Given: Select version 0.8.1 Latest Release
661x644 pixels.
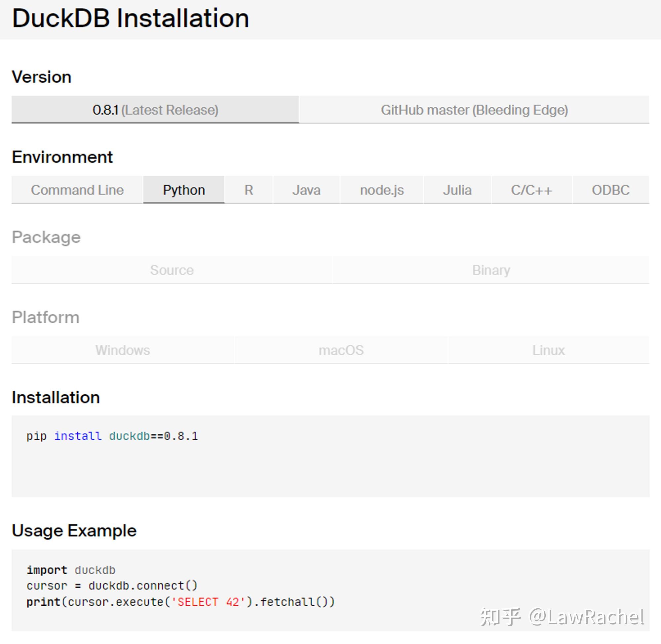Looking at the screenshot, I should coord(155,110).
